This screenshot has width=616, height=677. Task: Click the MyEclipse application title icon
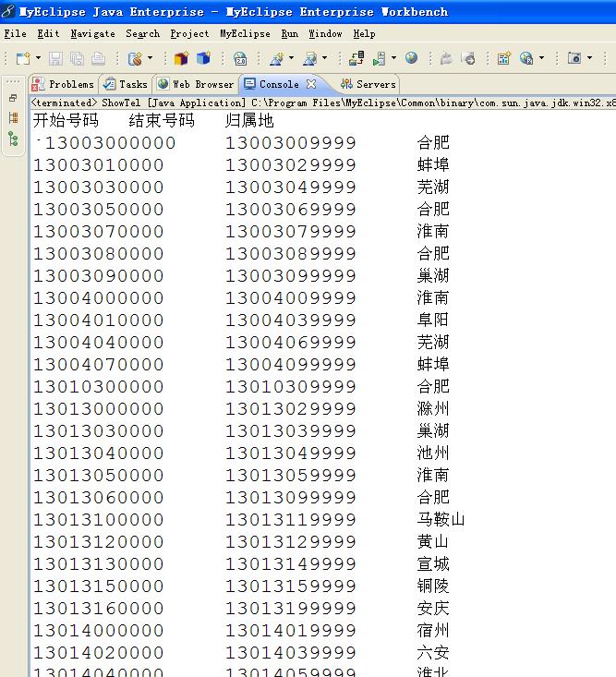coord(7,11)
